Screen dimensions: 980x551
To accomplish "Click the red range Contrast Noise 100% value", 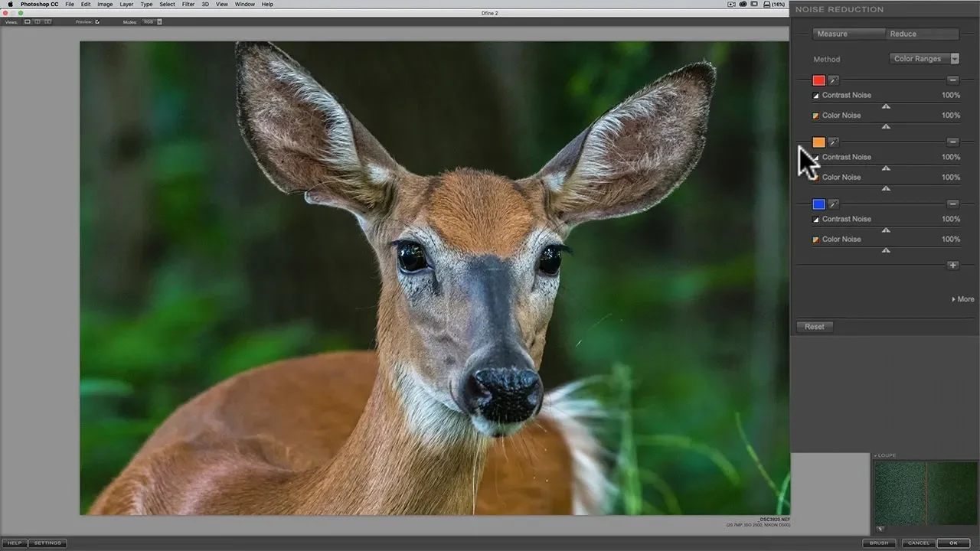I will (x=951, y=96).
